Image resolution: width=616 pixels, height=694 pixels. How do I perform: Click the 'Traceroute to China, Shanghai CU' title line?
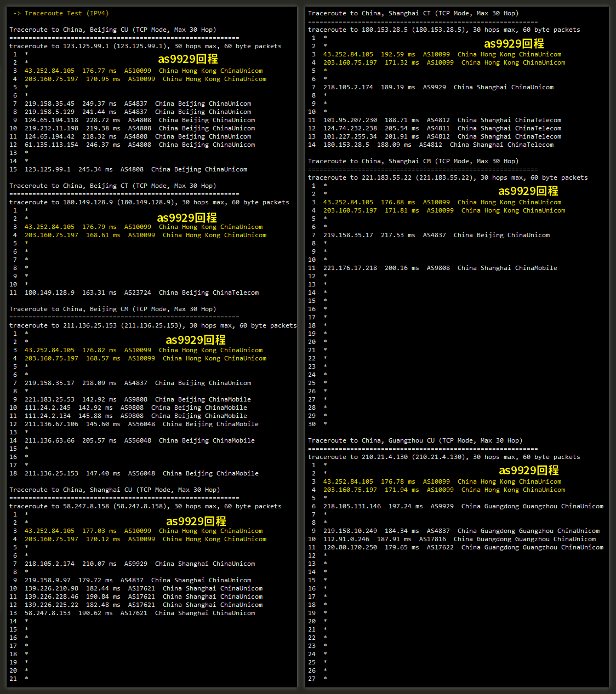tap(115, 490)
